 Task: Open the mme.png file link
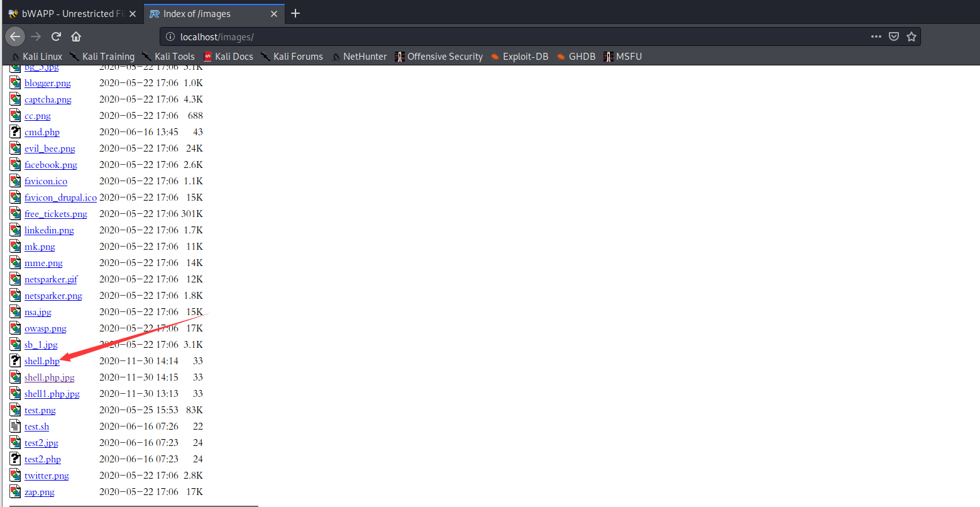tap(43, 263)
